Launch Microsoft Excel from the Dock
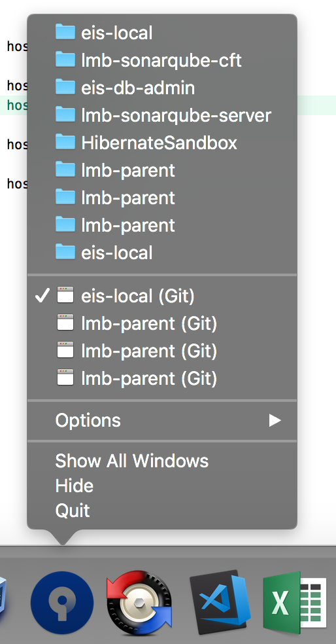 coord(295,603)
